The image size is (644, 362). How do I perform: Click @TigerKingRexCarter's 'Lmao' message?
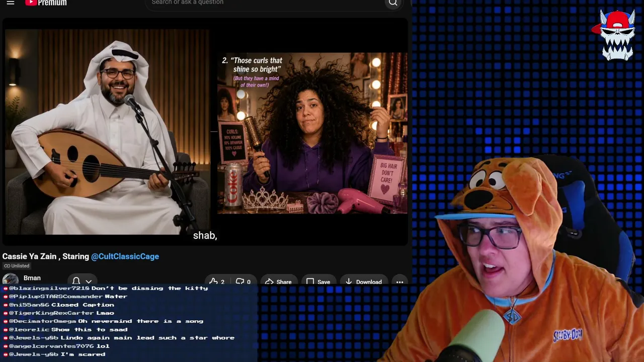(x=58, y=313)
